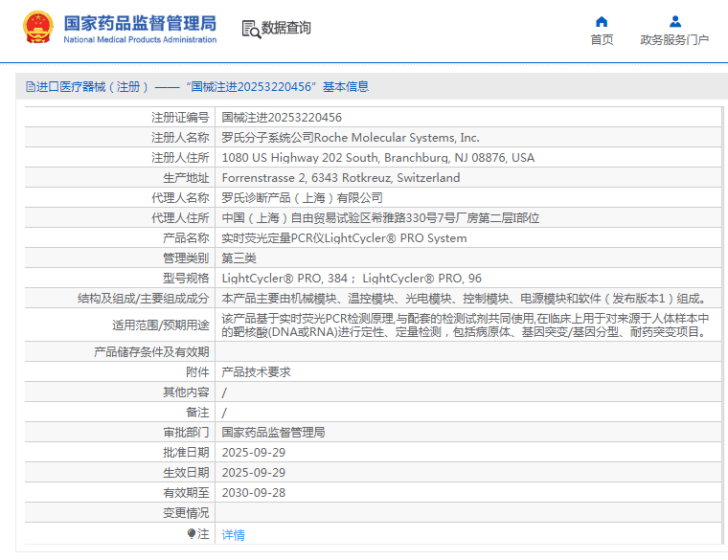Image resolution: width=728 pixels, height=560 pixels.
Task: Open 政务服务门户 portal link
Action: tap(674, 40)
